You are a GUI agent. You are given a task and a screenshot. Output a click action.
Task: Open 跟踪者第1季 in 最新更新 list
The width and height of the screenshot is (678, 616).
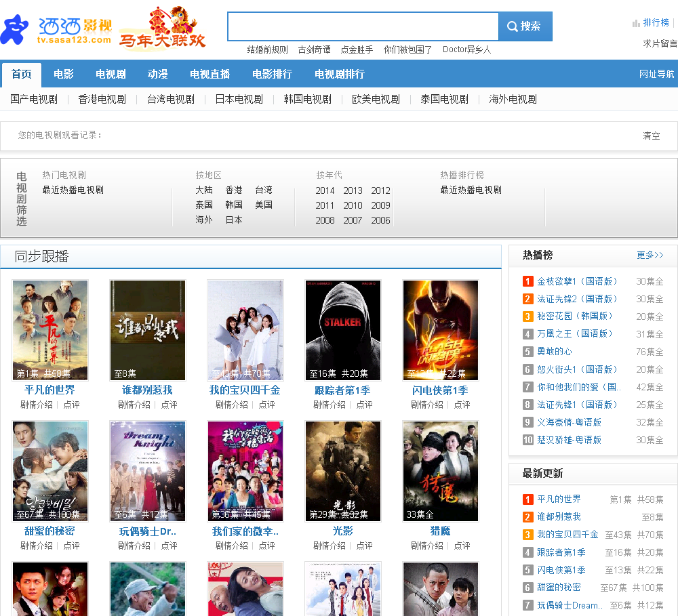click(561, 552)
